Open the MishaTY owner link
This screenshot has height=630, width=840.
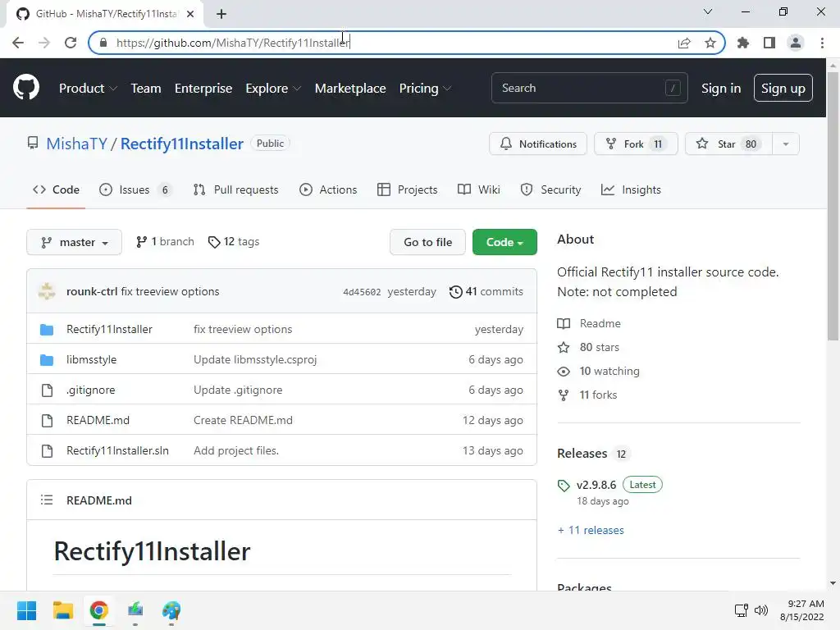76,144
